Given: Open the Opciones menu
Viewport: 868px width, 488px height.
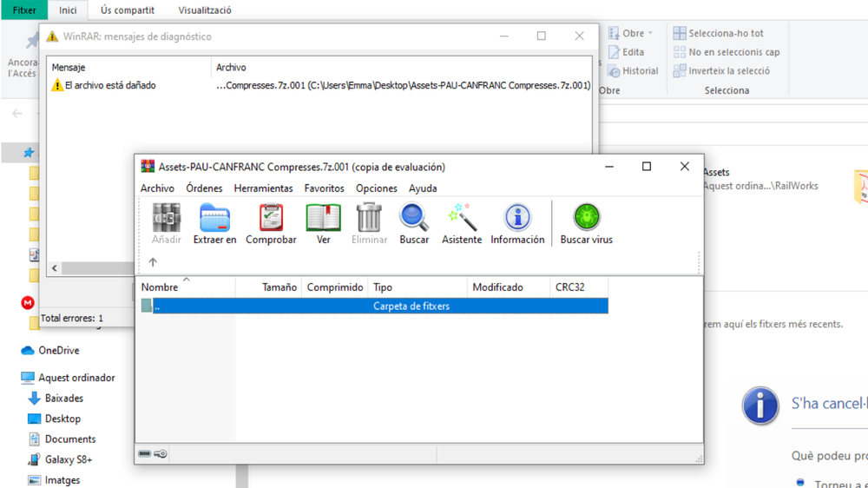Looking at the screenshot, I should pyautogui.click(x=377, y=188).
